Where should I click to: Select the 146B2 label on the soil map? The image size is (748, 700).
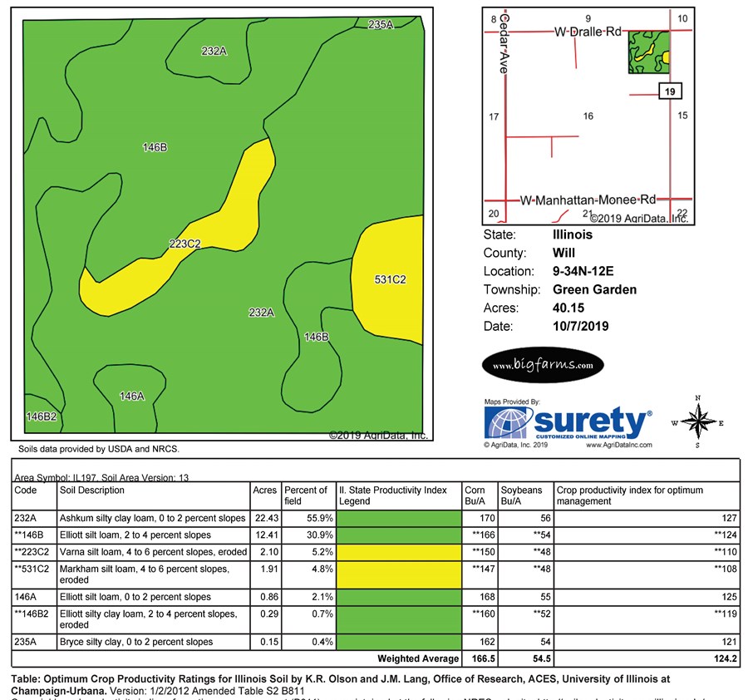42,417
